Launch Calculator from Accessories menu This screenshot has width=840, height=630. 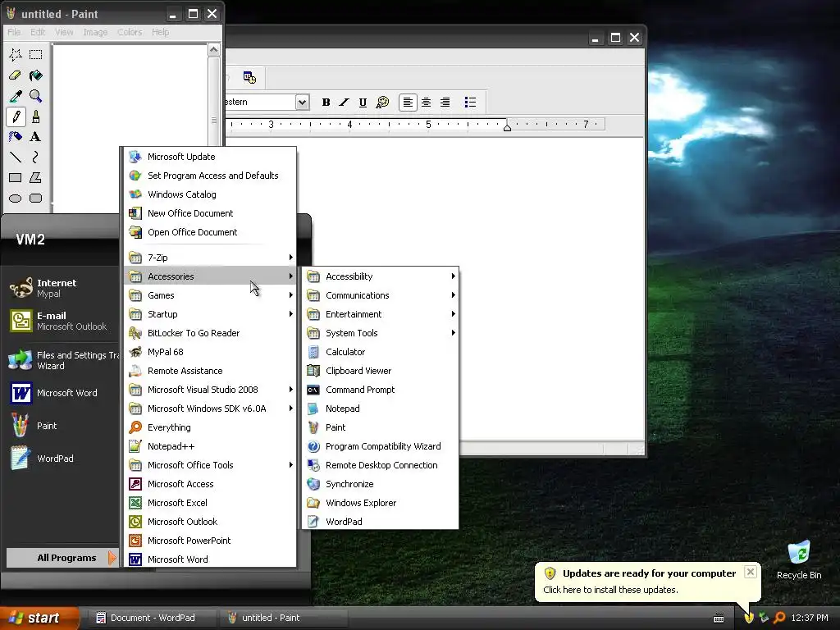381,352
